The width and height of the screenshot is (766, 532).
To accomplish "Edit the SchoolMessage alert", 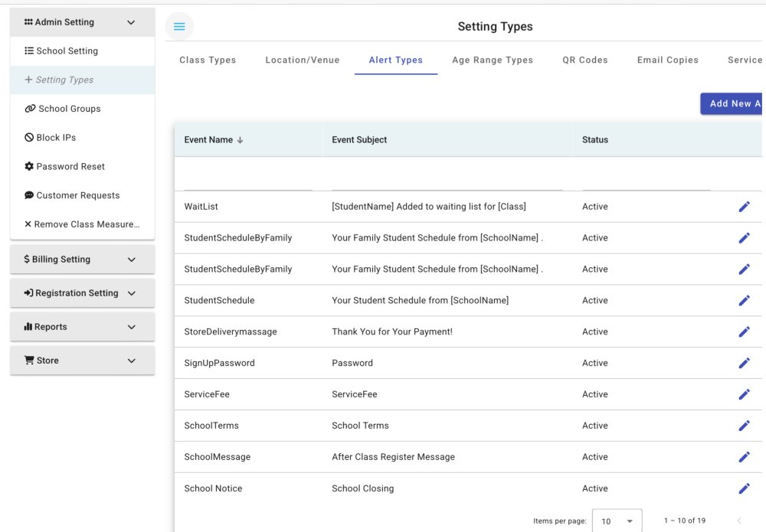I will click(x=744, y=457).
